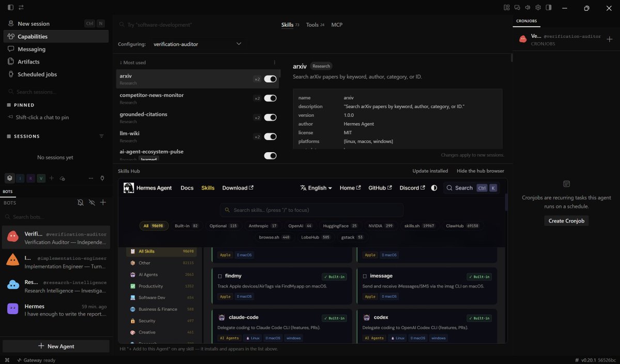Turn off the grounded-citations skill toggle
Screen dimensions: 620x364
[270, 117]
